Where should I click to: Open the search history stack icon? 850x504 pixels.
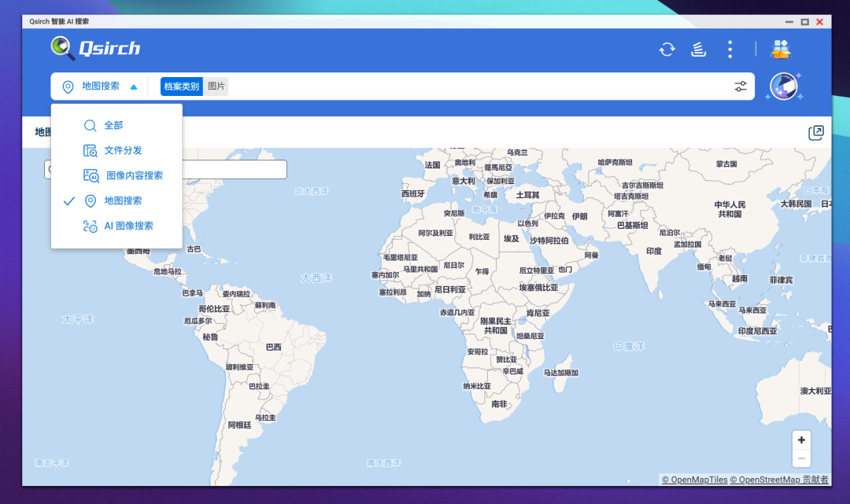[698, 50]
